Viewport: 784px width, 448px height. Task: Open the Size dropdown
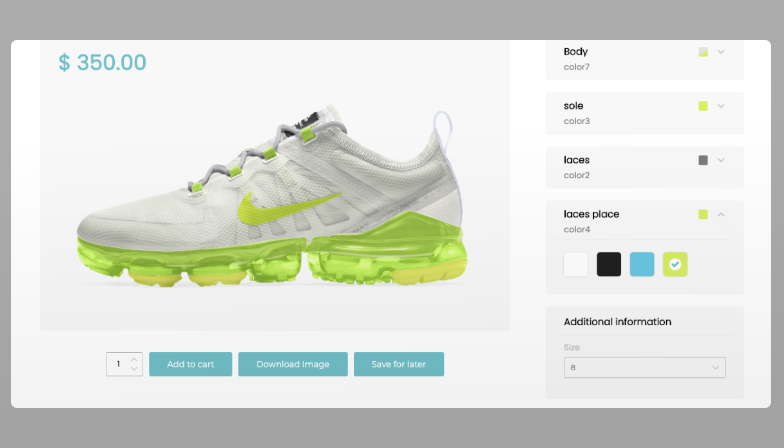(644, 367)
